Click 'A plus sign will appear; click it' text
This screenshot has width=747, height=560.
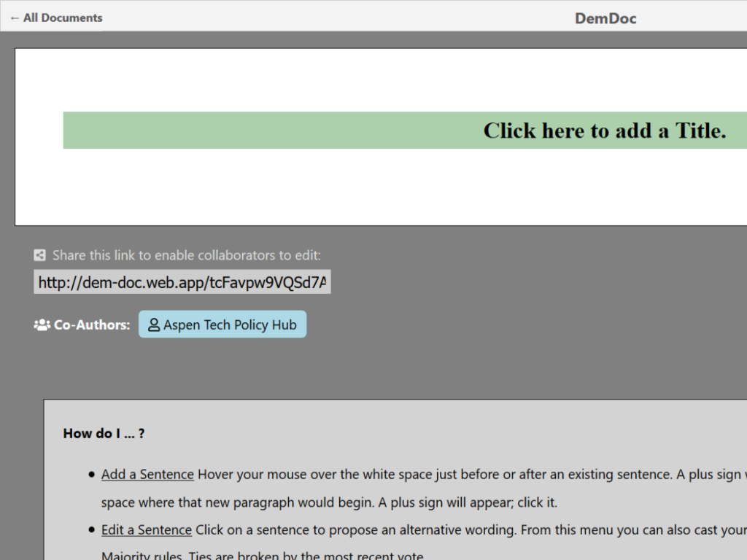point(467,503)
